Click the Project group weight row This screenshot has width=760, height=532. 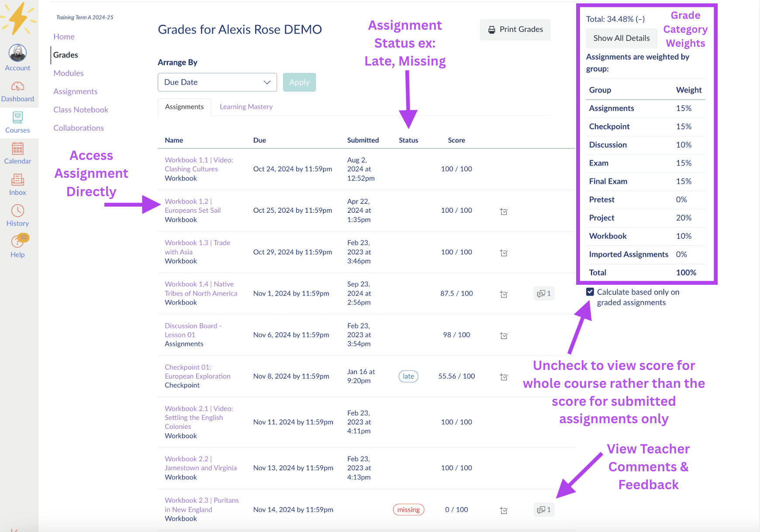tap(646, 218)
